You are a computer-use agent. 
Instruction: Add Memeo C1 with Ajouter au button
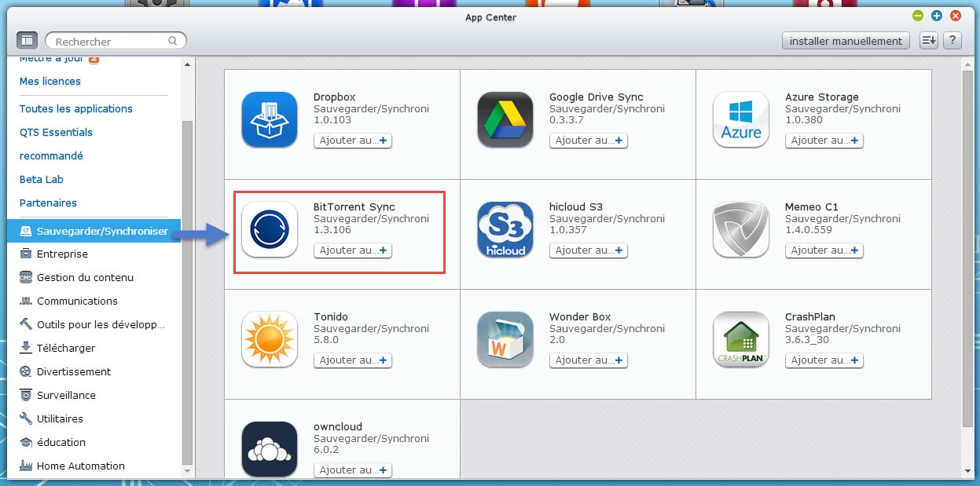pos(824,250)
